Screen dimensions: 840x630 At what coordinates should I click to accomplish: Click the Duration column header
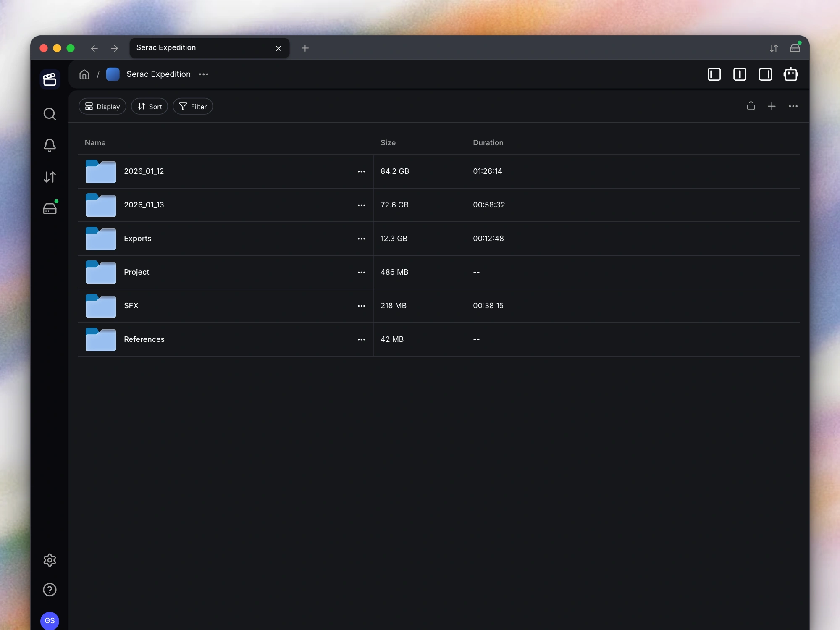pos(488,143)
